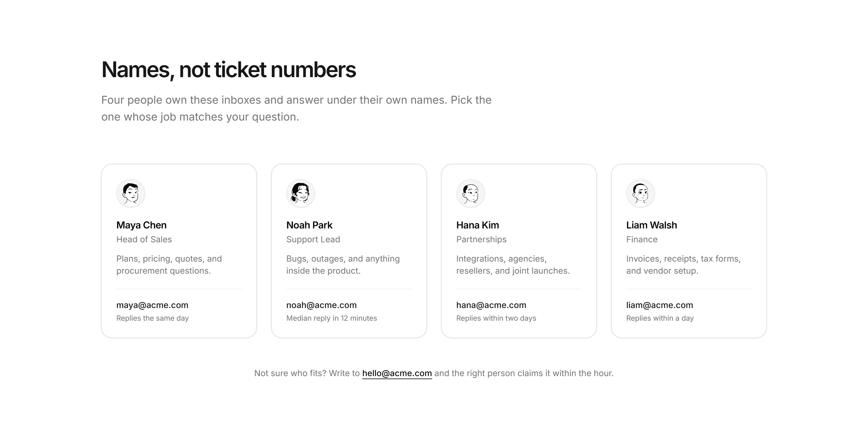Select the Liam Walsh name heading
This screenshot has height=437, width=868.
click(x=651, y=225)
